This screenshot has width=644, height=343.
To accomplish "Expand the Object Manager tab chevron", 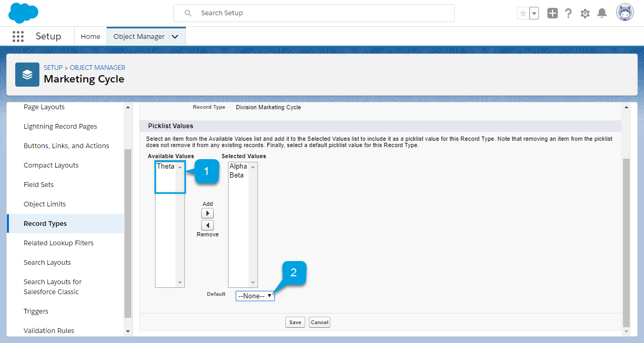I will tap(175, 37).
